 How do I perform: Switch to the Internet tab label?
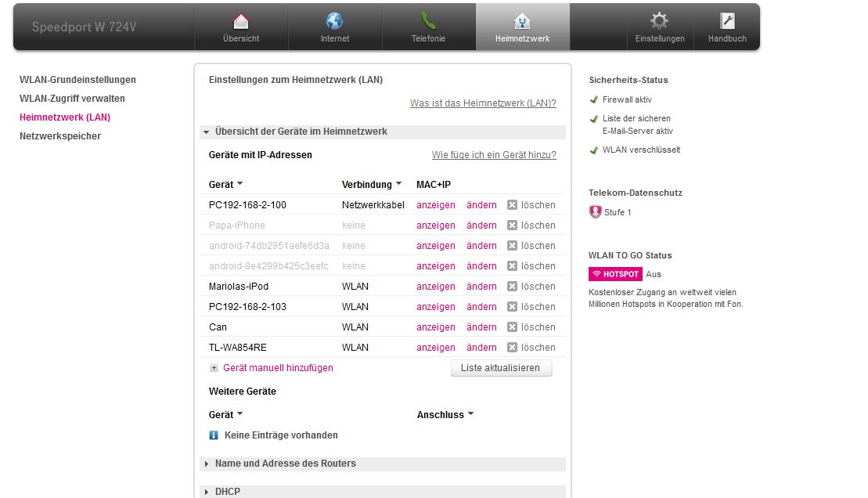[335, 39]
